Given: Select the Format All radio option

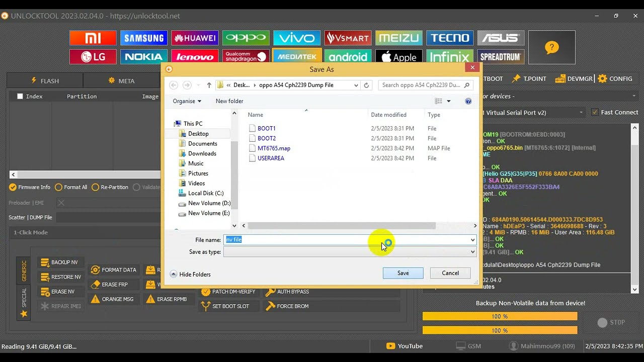Looking at the screenshot, I should pos(71,187).
